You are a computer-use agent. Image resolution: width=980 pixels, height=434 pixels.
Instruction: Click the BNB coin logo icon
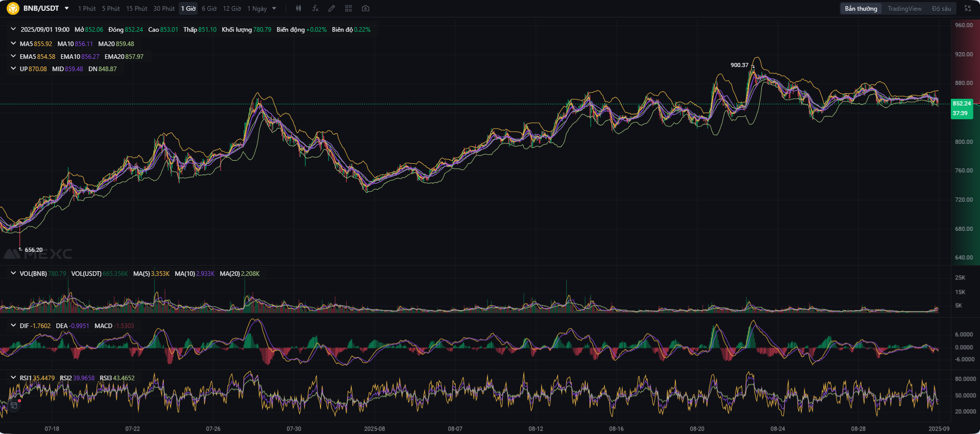click(x=13, y=8)
